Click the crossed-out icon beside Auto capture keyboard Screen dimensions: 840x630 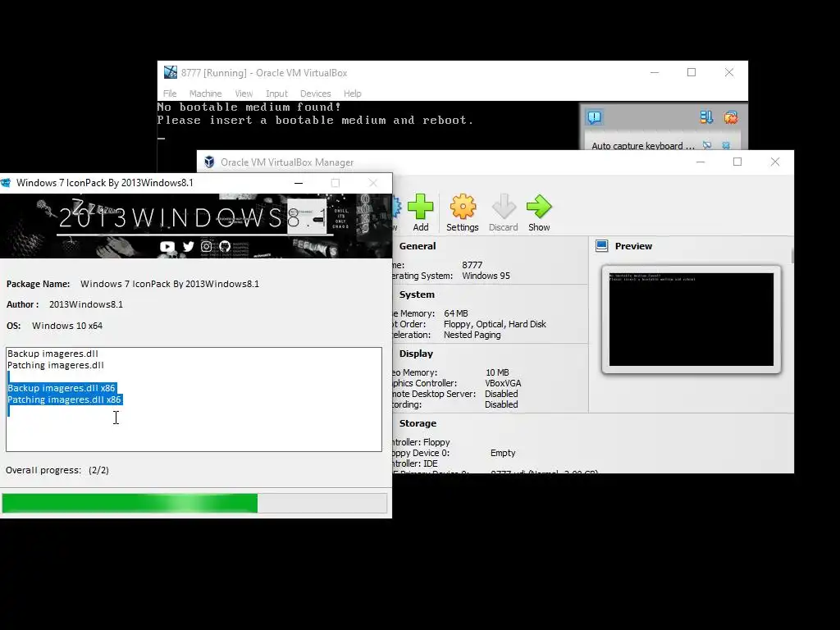point(707,145)
